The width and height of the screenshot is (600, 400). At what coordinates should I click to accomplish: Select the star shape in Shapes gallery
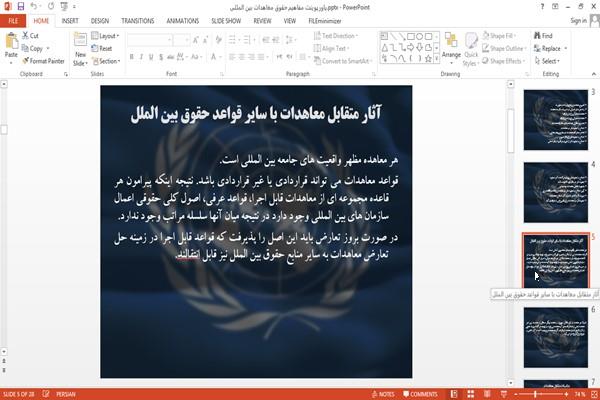[x=428, y=59]
